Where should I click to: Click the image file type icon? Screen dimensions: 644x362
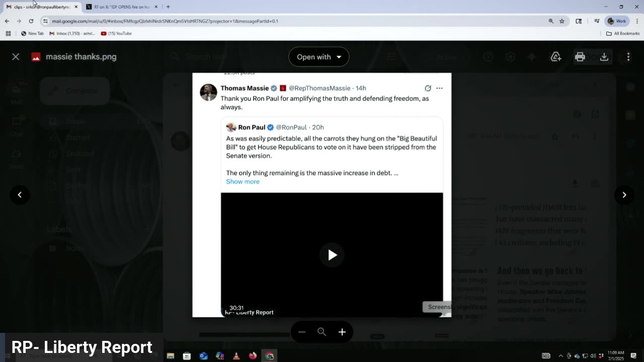point(36,57)
